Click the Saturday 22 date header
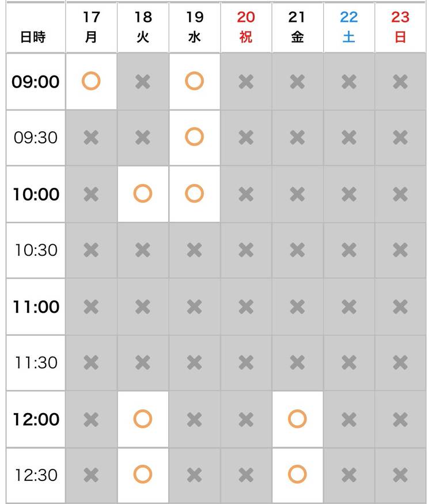This screenshot has height=504, width=432. [348, 27]
